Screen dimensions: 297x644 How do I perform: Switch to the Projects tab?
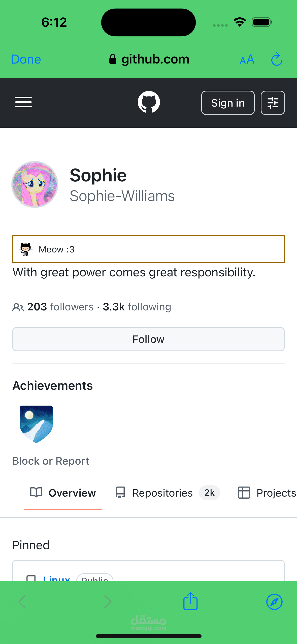pos(267,493)
